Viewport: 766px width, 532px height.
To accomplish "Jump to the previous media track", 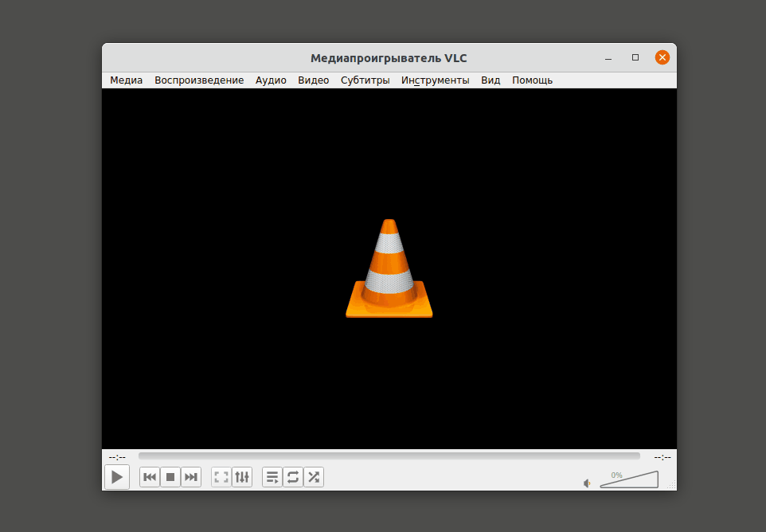I will point(150,477).
